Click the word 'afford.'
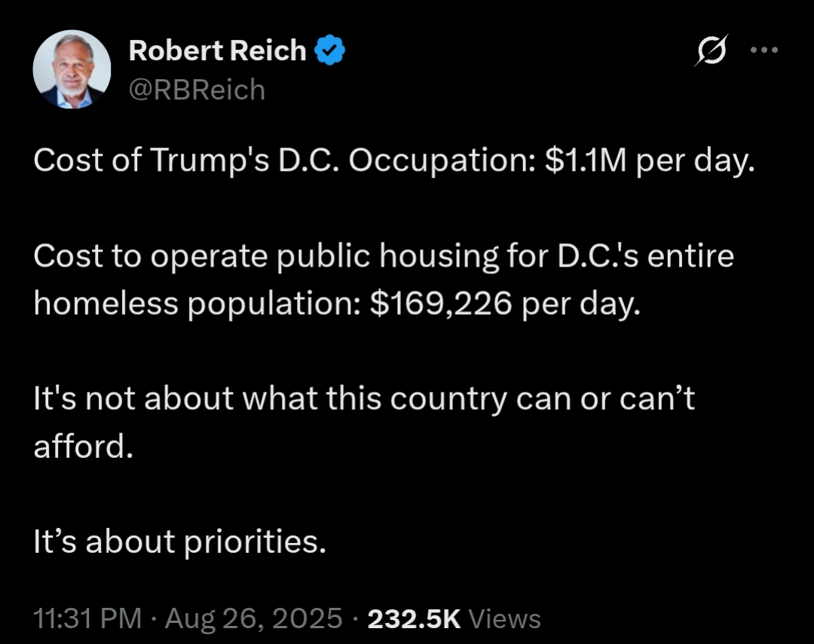Screen dimensions: 814x644 click(x=84, y=446)
